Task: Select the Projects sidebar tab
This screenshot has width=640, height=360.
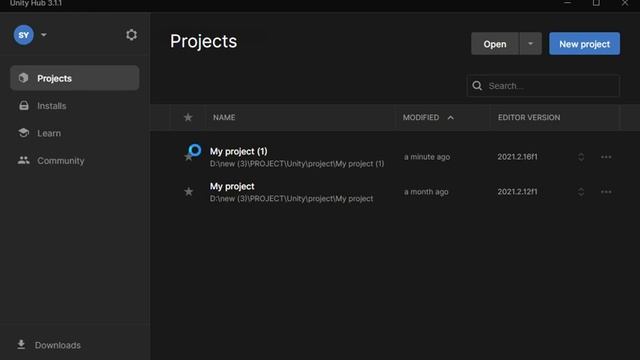Action: 75,78
